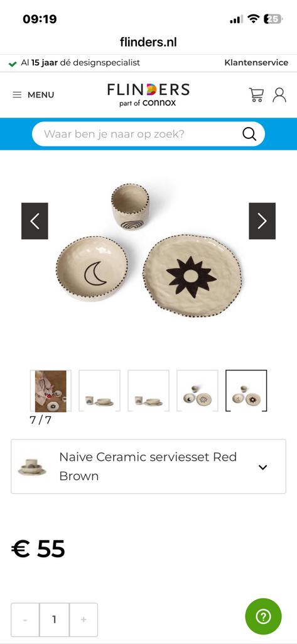Go to previous product image arrow
Image resolution: width=297 pixels, height=644 pixels.
pos(35,221)
